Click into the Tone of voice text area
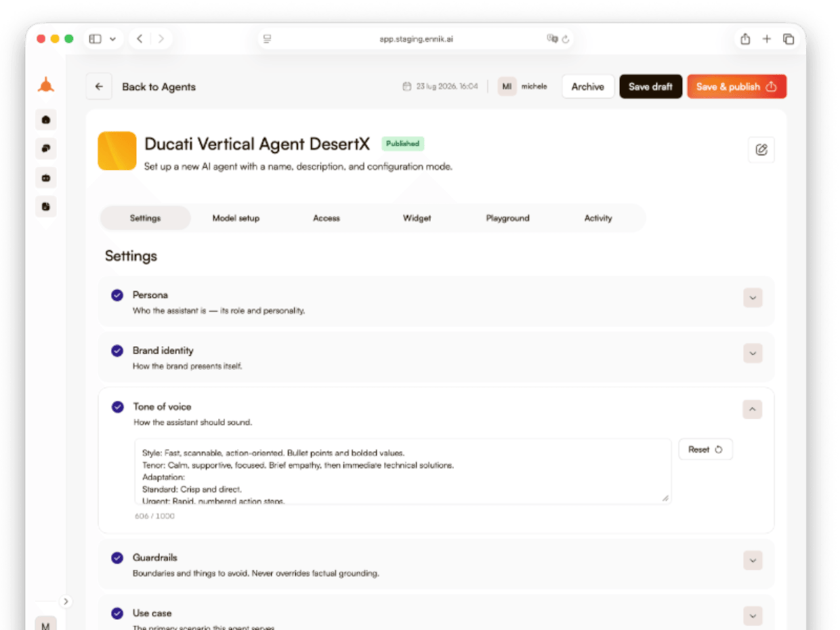The height and width of the screenshot is (630, 840). 403,472
